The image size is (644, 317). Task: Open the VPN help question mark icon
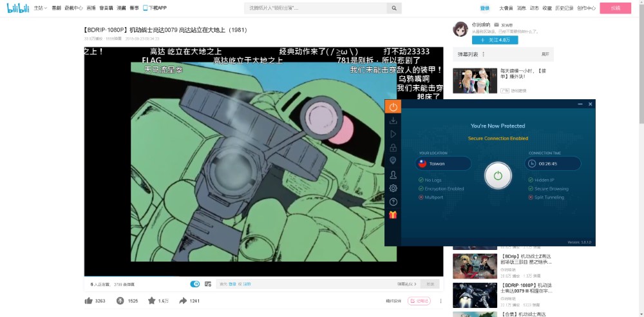[393, 202]
